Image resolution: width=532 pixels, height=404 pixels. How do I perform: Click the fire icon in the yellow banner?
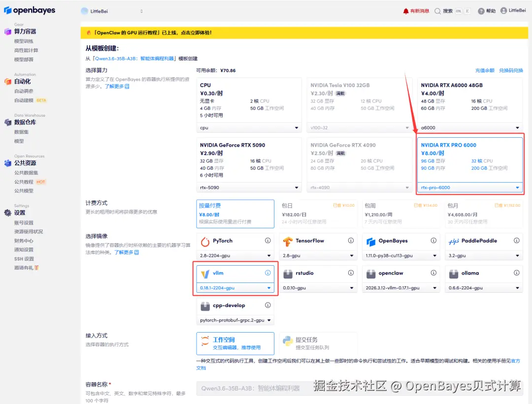(x=89, y=33)
